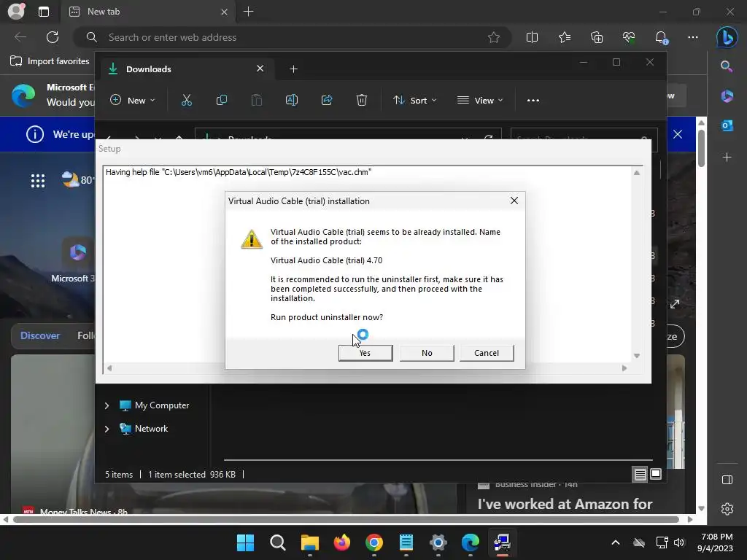Open Edge notifications bell icon
Image resolution: width=747 pixels, height=560 pixels.
click(x=661, y=37)
